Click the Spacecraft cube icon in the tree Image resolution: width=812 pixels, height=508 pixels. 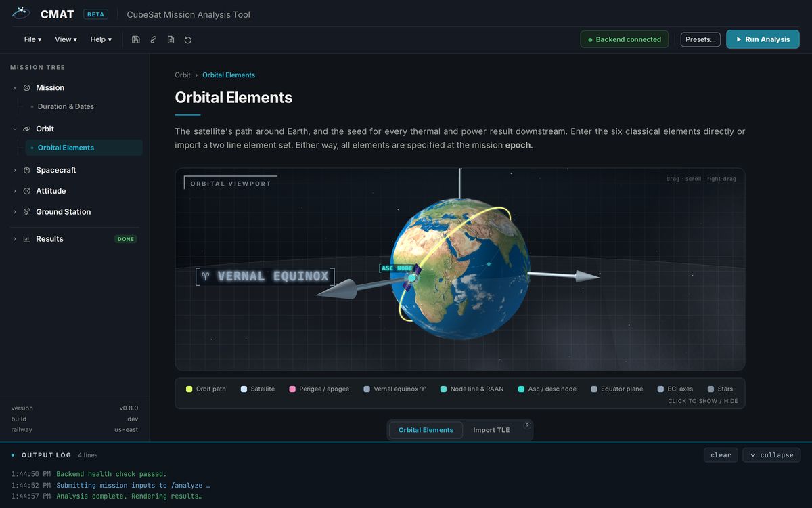click(x=27, y=170)
